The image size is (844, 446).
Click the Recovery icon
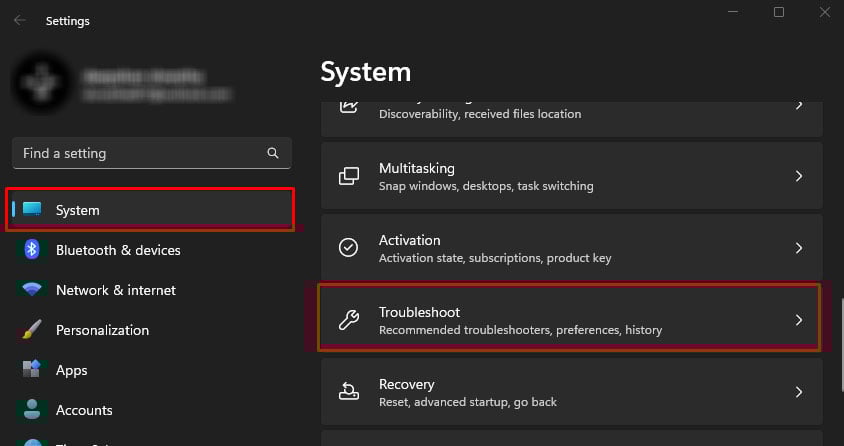point(349,392)
